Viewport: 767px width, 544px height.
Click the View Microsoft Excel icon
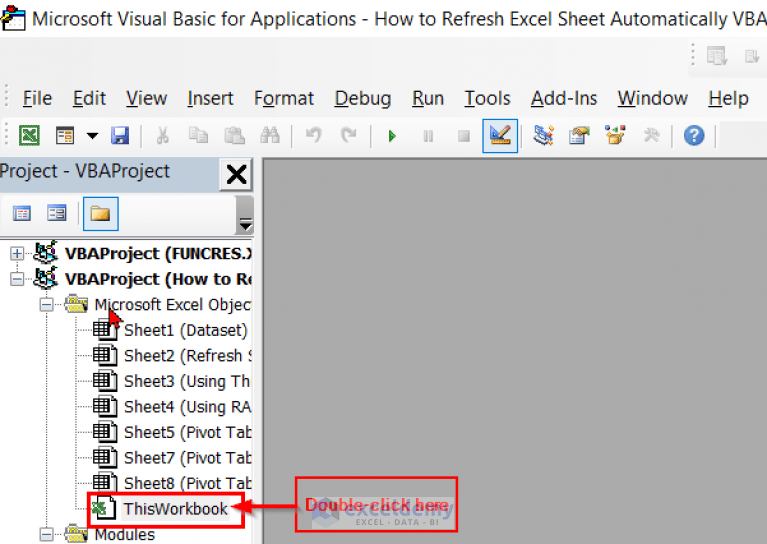[29, 136]
